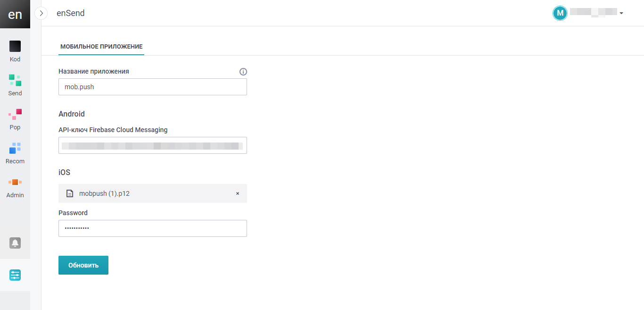Remove the mobpush (1).p12 file
Screen dimensions: 644x310
point(238,193)
